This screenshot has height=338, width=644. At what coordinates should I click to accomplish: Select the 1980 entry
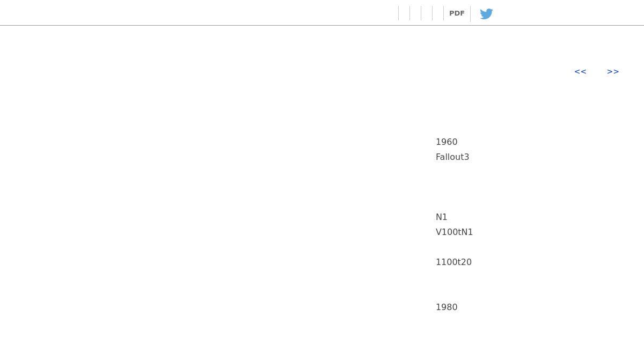447,307
